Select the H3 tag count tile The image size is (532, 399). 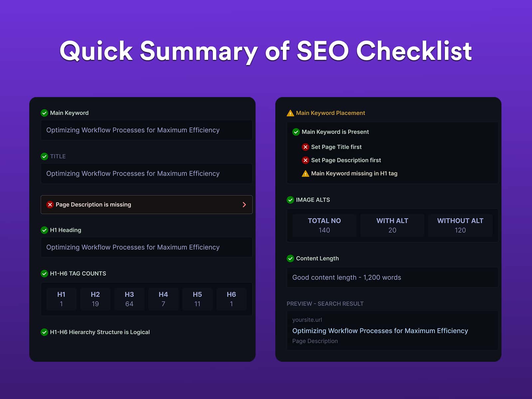point(129,299)
